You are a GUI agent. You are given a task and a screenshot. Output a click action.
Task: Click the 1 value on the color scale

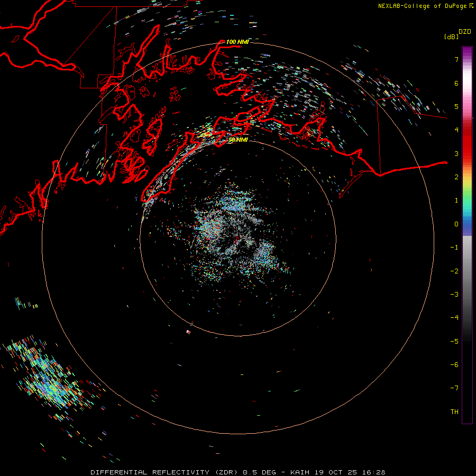(456, 200)
